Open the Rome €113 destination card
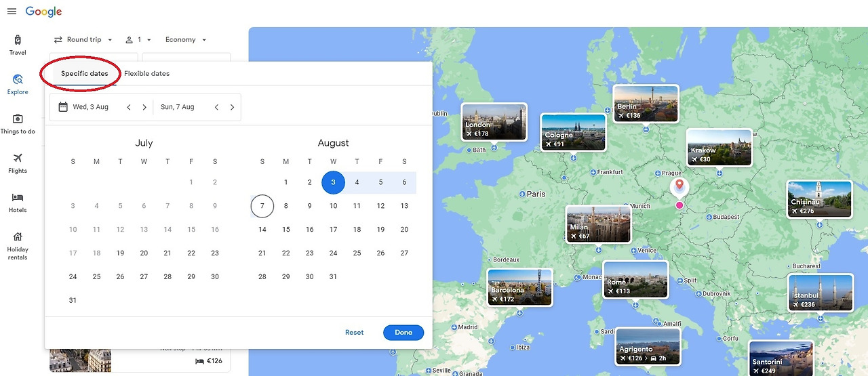Screen dimensions: 868x376 pos(635,280)
